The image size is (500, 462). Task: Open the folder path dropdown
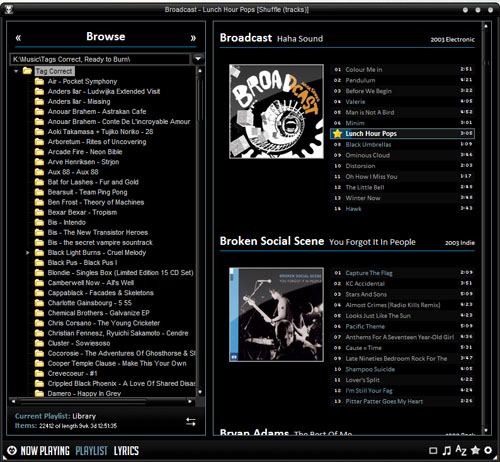click(198, 59)
